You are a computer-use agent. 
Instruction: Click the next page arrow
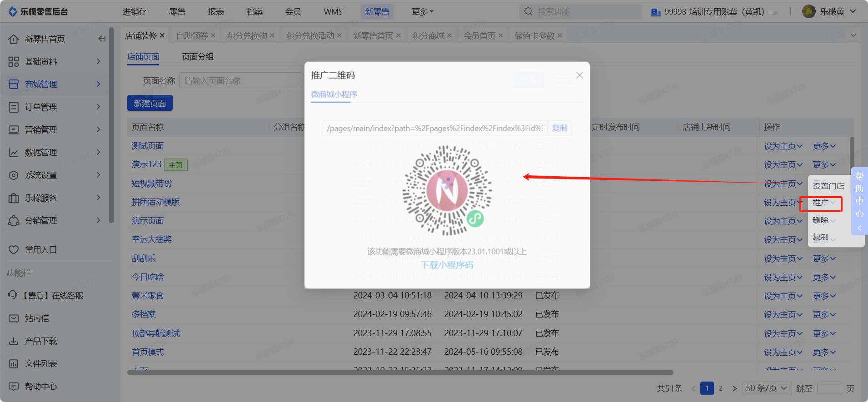[734, 388]
